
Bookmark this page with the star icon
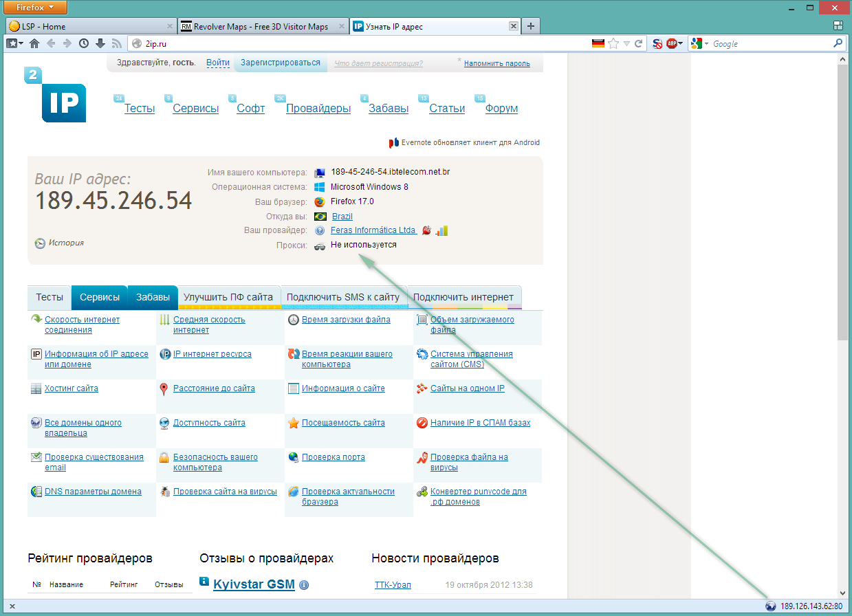pos(613,43)
